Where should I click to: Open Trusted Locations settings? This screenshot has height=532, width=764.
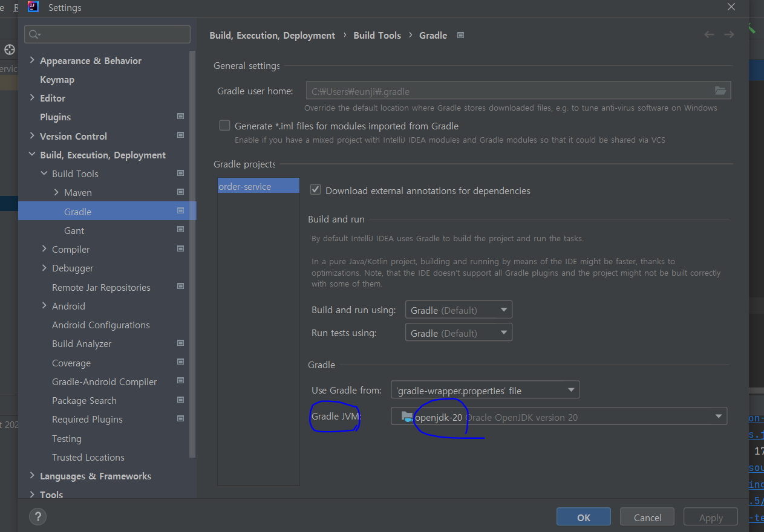click(88, 457)
